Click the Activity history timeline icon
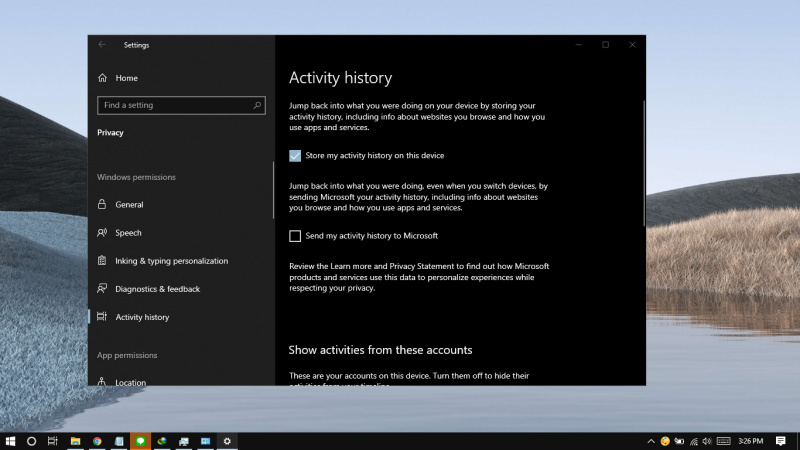The image size is (800, 450). pyautogui.click(x=102, y=317)
